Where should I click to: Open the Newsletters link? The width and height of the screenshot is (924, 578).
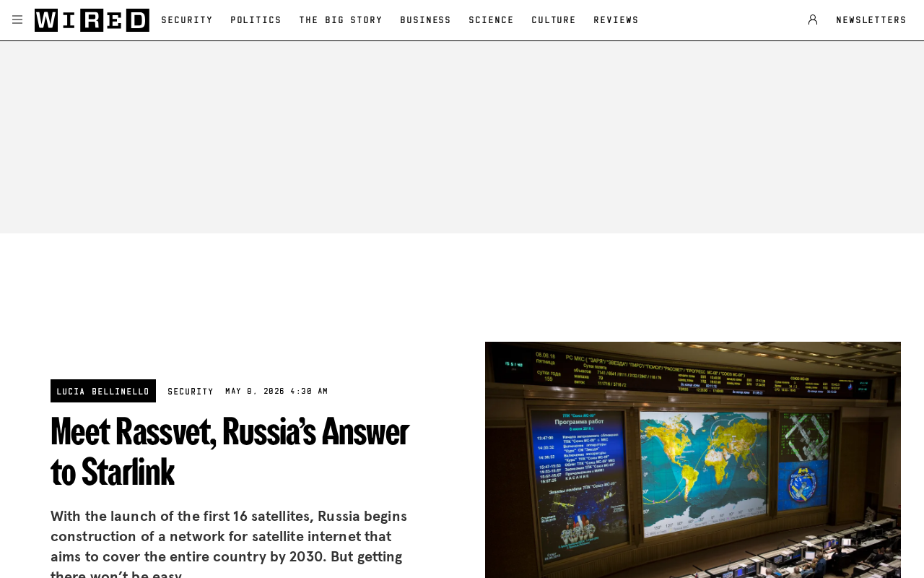pos(871,20)
